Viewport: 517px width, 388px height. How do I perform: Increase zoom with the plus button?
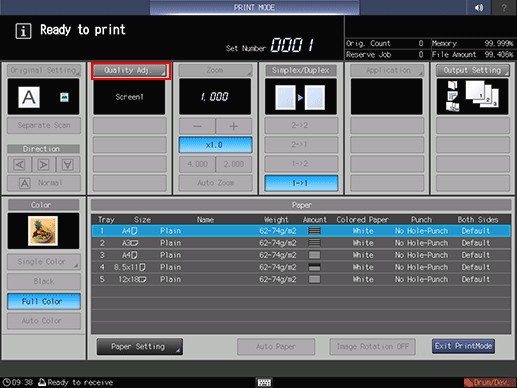[x=234, y=126]
